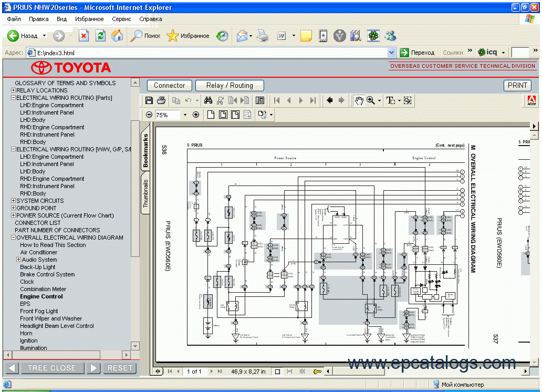This screenshot has width=542, height=392.
Task: Open the Bookmarks side tab
Action: pos(145,150)
